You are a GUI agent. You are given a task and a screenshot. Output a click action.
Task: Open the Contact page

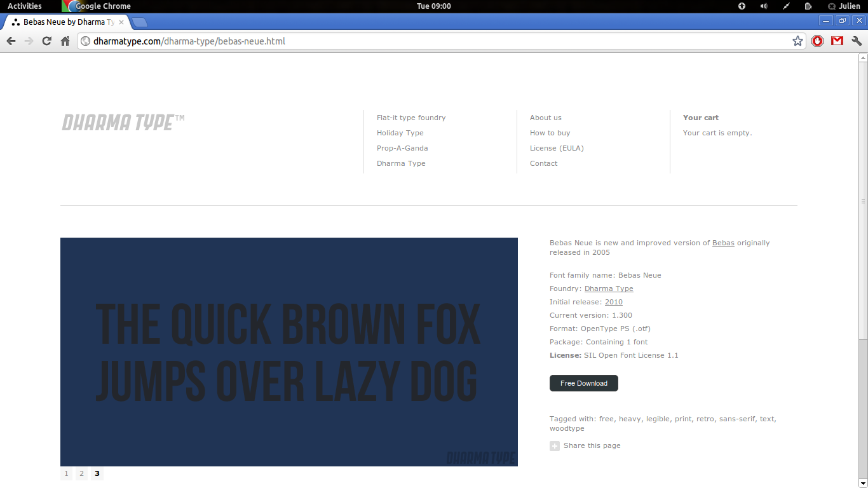(x=544, y=163)
